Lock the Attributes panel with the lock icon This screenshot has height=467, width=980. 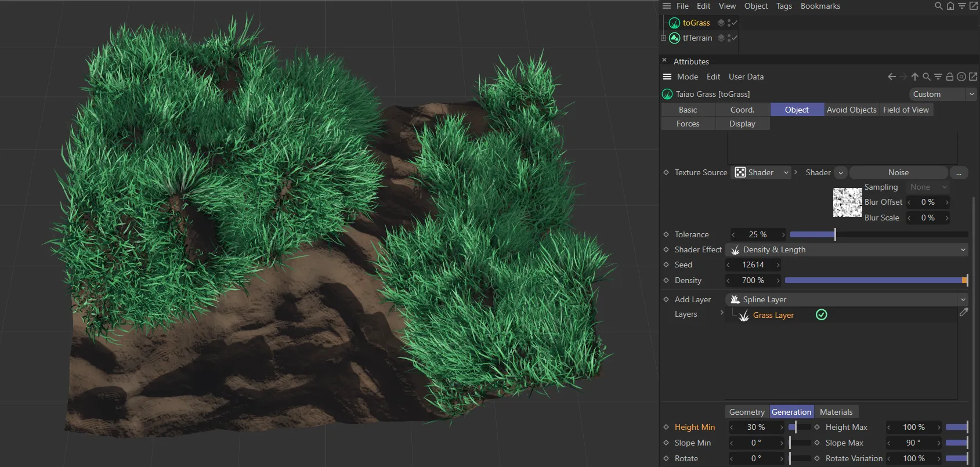950,77
